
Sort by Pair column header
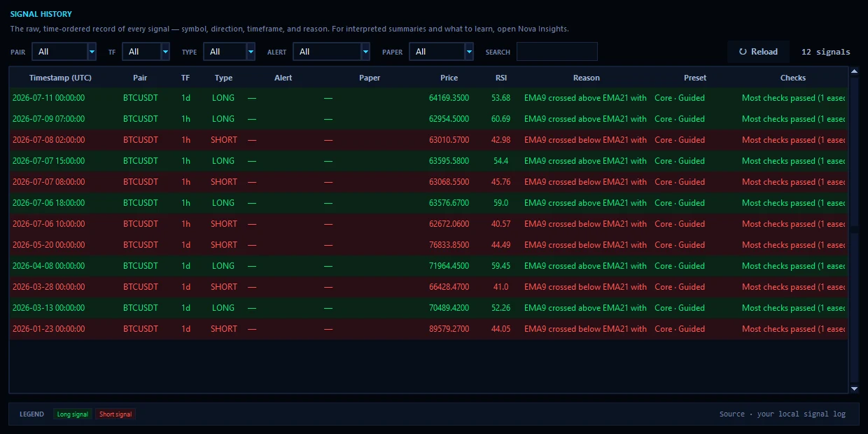pyautogui.click(x=140, y=78)
